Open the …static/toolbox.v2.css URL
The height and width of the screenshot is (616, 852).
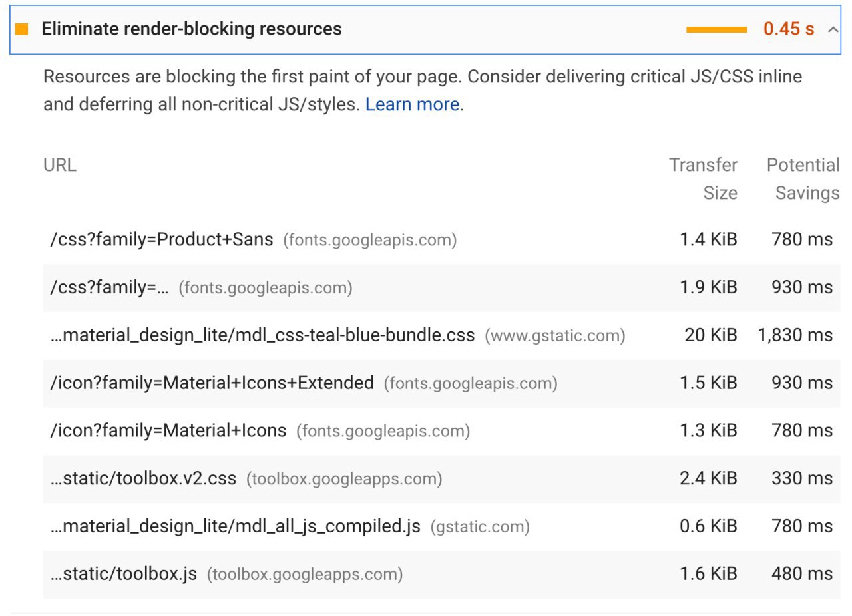coord(143,479)
